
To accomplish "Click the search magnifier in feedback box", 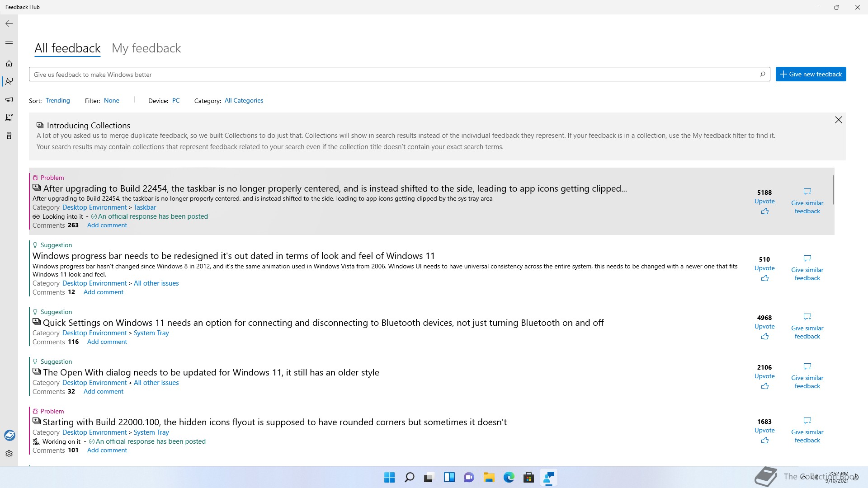I will [x=763, y=74].
